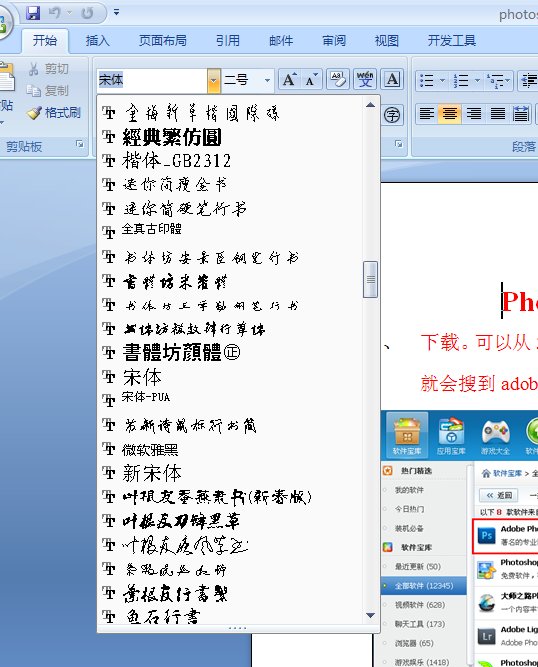Image resolution: width=538 pixels, height=667 pixels.
Task: Toggle justify alignment
Action: point(498,114)
